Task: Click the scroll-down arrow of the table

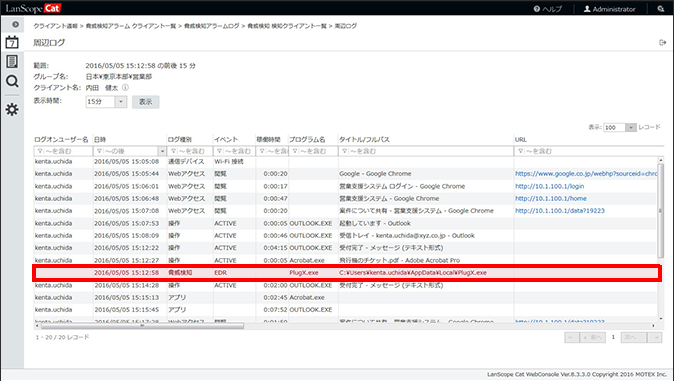Action: tap(661, 319)
